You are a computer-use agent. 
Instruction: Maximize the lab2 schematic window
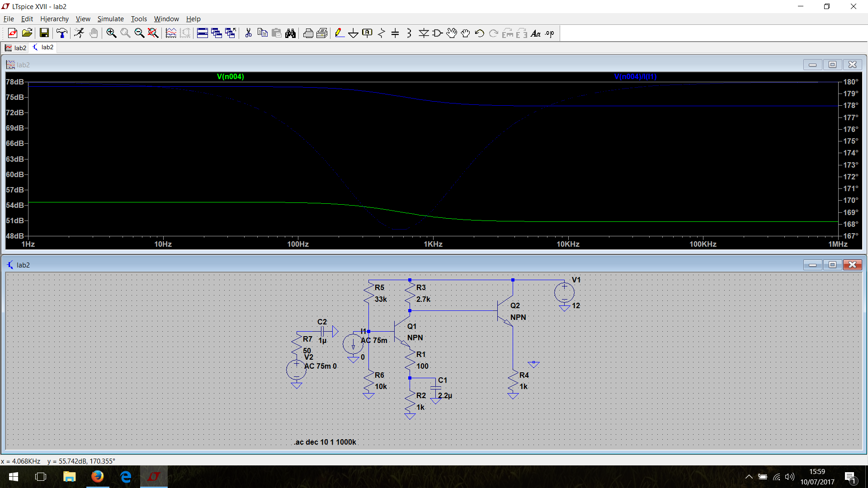pyautogui.click(x=832, y=265)
